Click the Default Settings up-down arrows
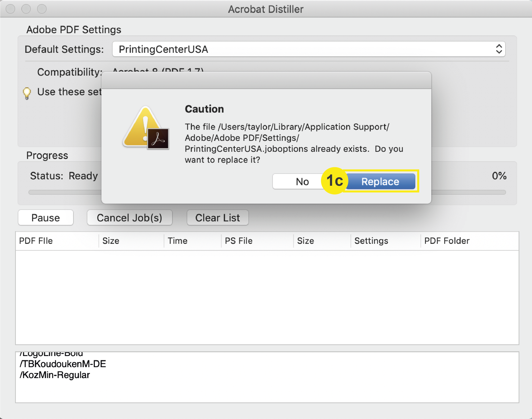Viewport: 532px width, 419px height. tap(499, 49)
